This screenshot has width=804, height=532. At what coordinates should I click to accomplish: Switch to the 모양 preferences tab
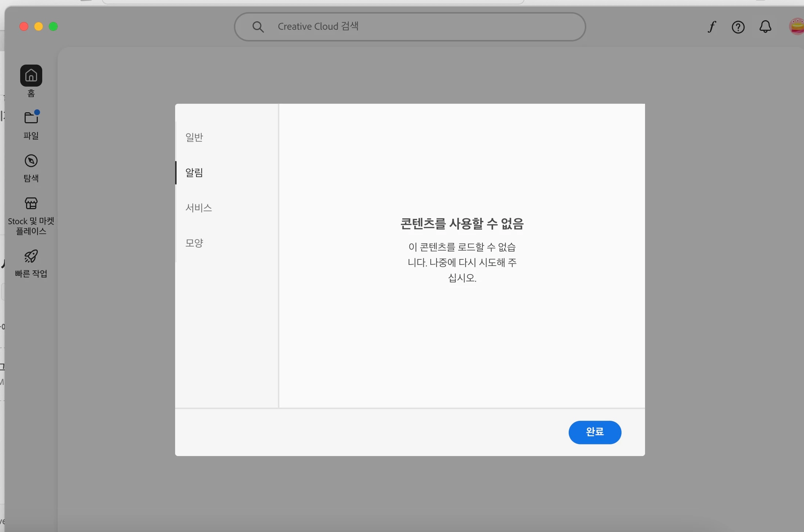click(194, 243)
